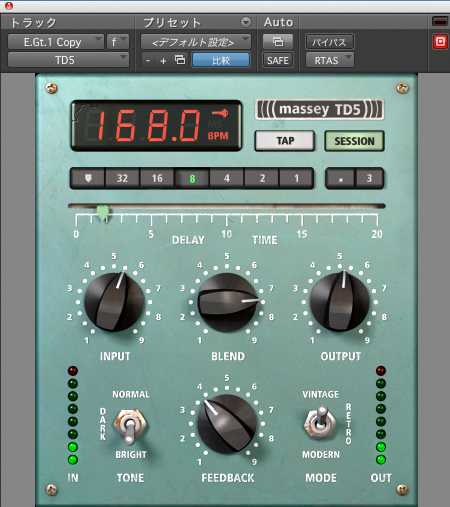The width and height of the screenshot is (450, 507).
Task: Click the BLEND knob
Action: (x=227, y=303)
